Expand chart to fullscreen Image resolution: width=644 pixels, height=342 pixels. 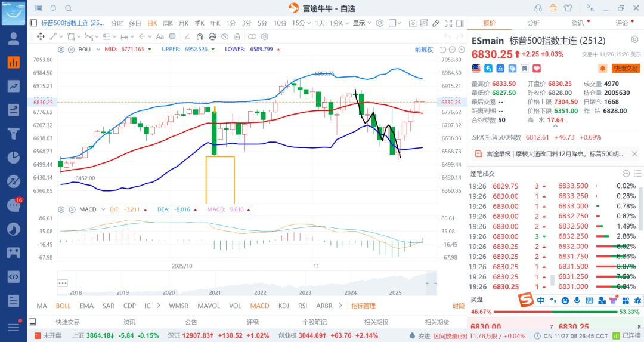448,23
